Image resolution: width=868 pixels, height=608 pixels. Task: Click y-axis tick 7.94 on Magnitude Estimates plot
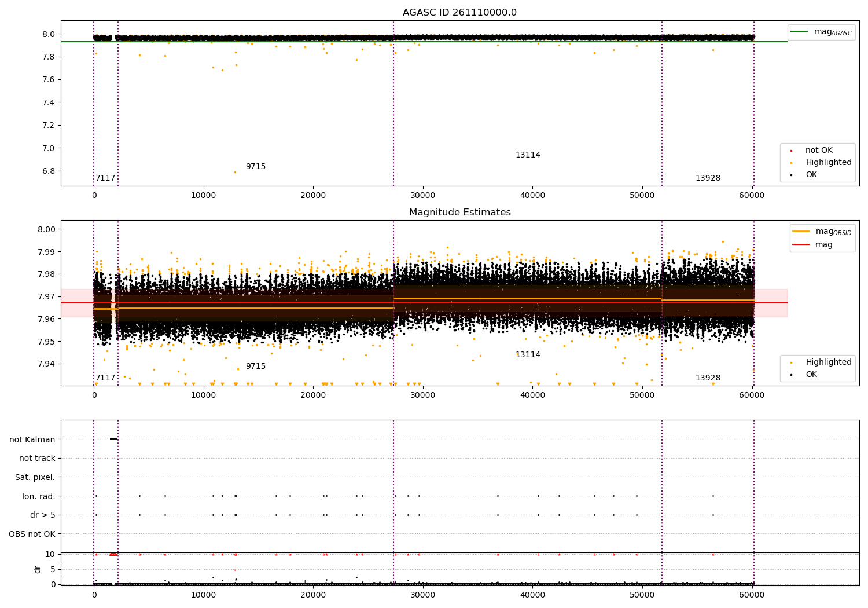coord(47,364)
